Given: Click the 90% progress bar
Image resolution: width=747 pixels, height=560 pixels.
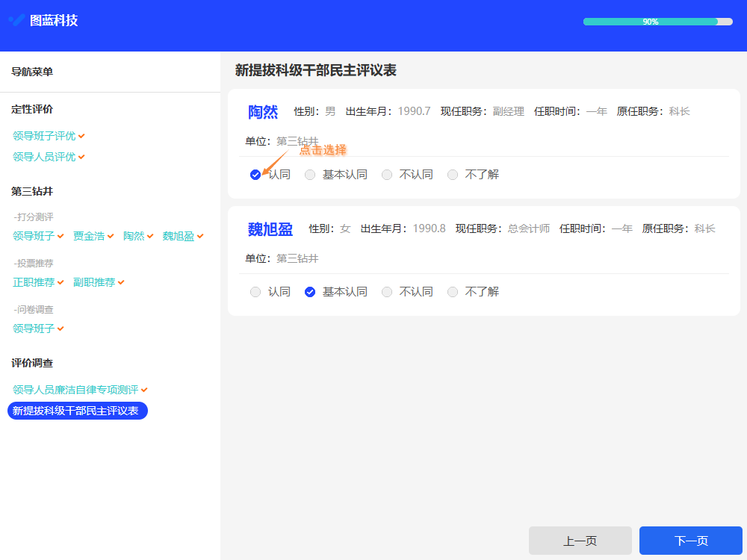Looking at the screenshot, I should [x=657, y=22].
